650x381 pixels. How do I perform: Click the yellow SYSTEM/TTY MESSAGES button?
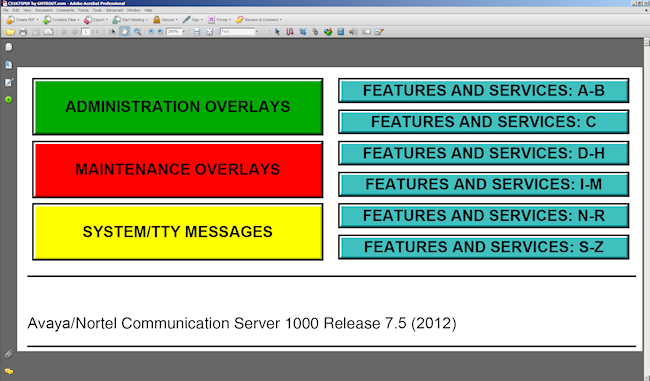coord(178,232)
